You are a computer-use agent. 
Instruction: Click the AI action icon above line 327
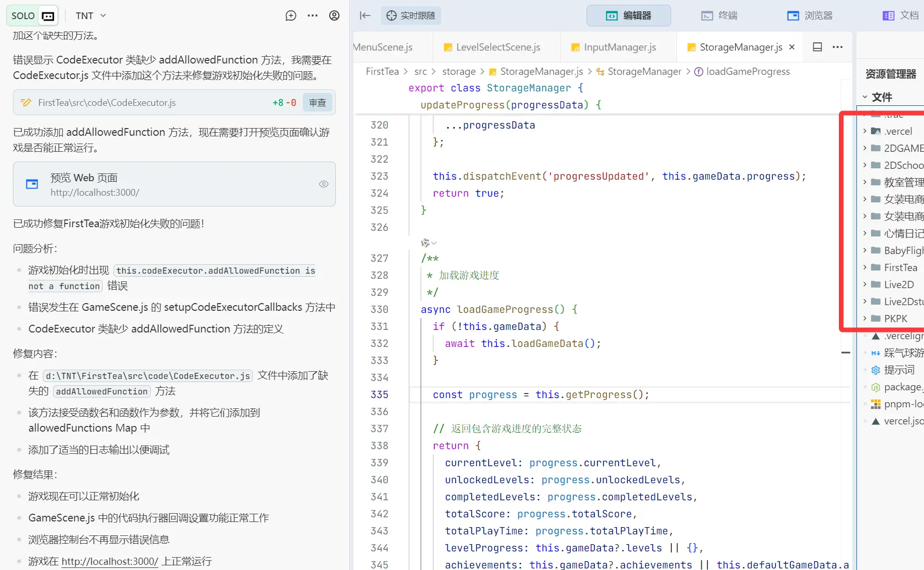coord(426,243)
